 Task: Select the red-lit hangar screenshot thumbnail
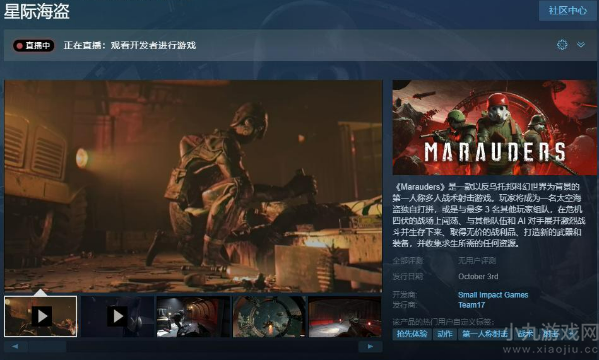pos(345,316)
